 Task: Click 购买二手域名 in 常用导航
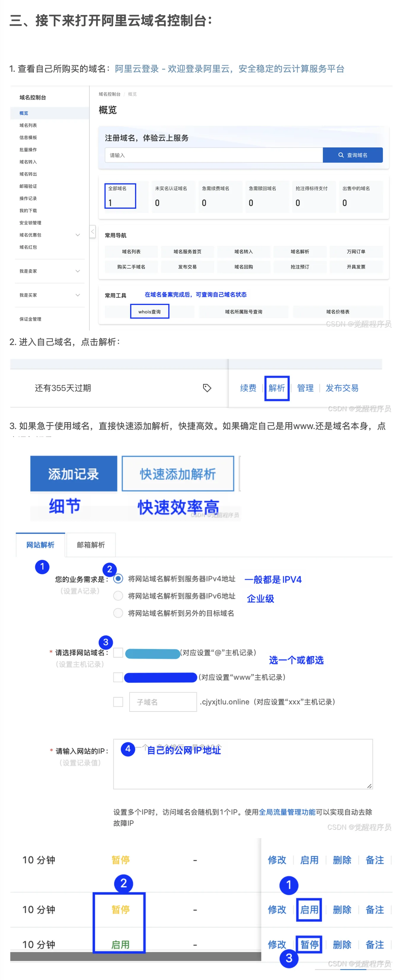[131, 267]
